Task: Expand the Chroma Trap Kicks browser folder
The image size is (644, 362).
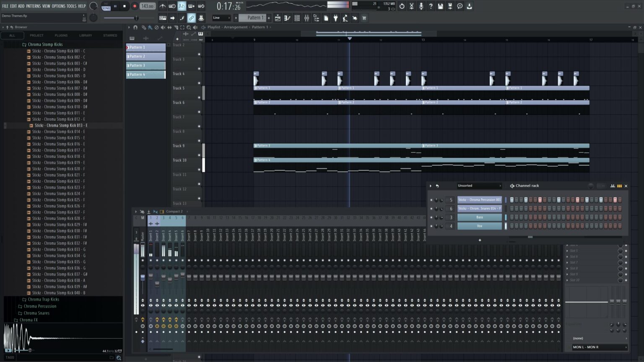Action: pyautogui.click(x=44, y=299)
